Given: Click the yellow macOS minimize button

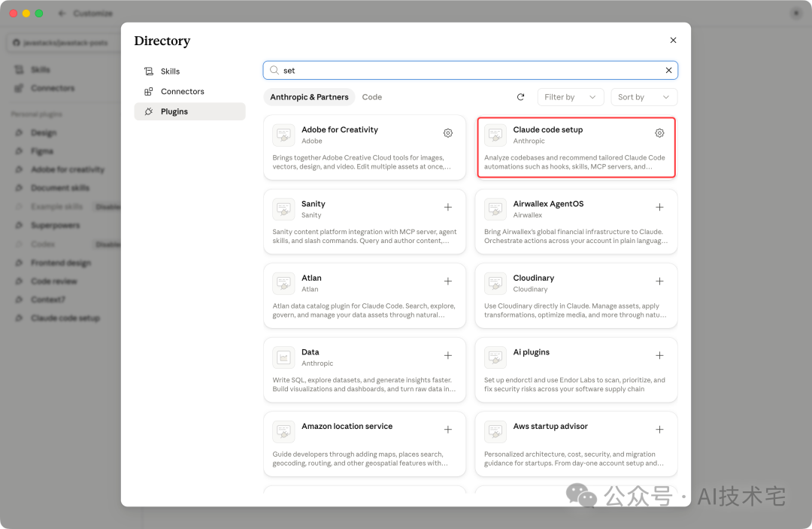Looking at the screenshot, I should point(26,14).
